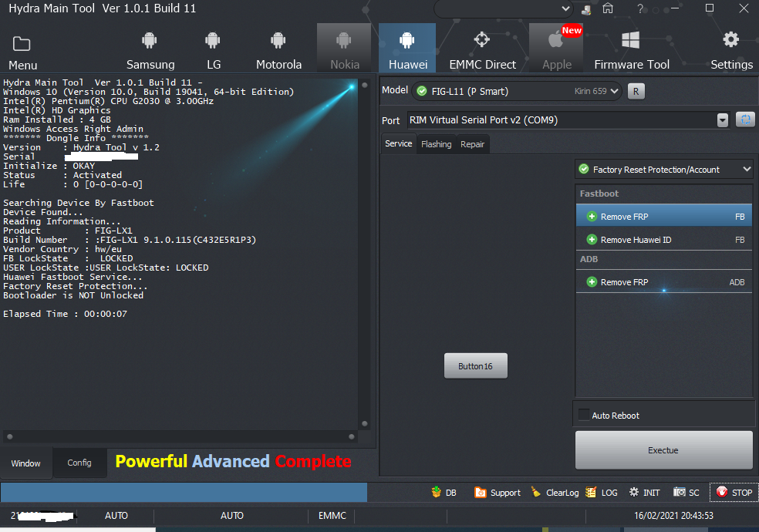Click the Button16 button

[476, 365]
